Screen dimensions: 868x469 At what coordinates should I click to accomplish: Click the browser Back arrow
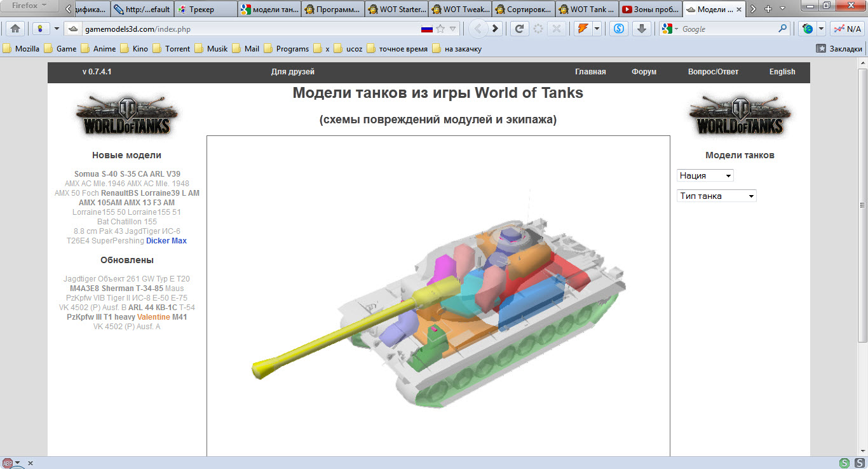(x=478, y=29)
